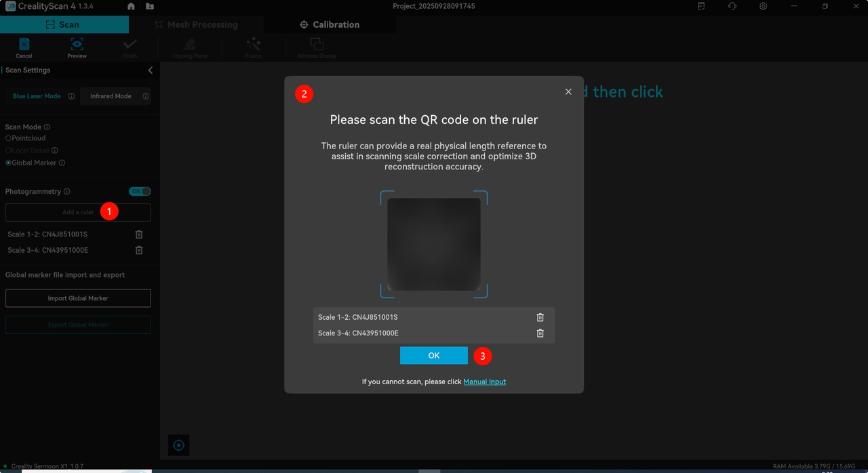Open the customer support headset icon
Viewport: 868px width, 473px height.
pyautogui.click(x=732, y=6)
